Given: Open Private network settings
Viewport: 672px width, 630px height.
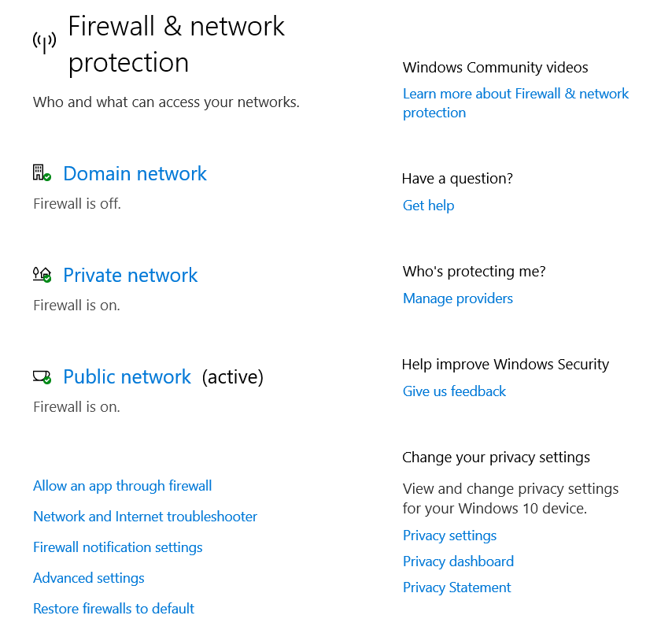Looking at the screenshot, I should pos(131,276).
